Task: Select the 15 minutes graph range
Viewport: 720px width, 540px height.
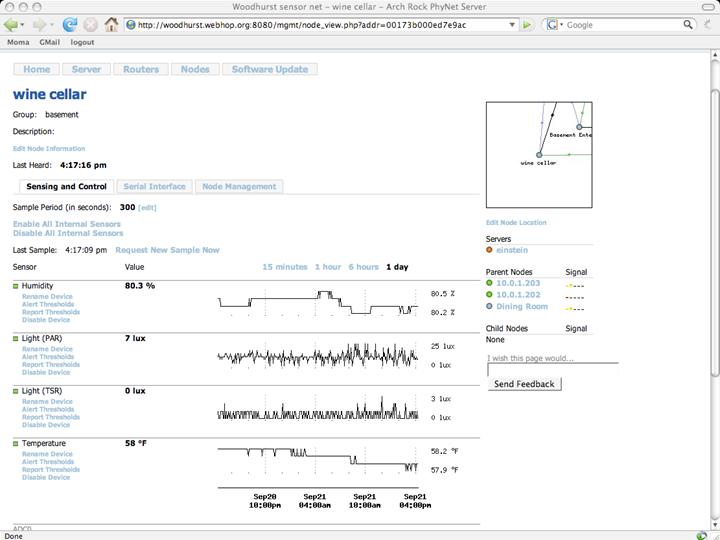Action: [x=284, y=267]
